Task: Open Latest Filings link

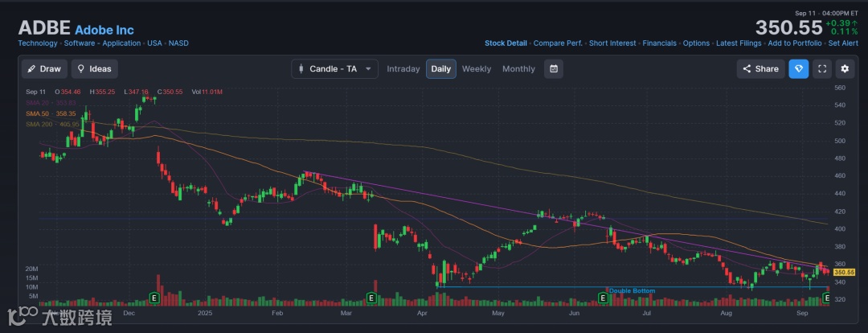Action: 739,43
